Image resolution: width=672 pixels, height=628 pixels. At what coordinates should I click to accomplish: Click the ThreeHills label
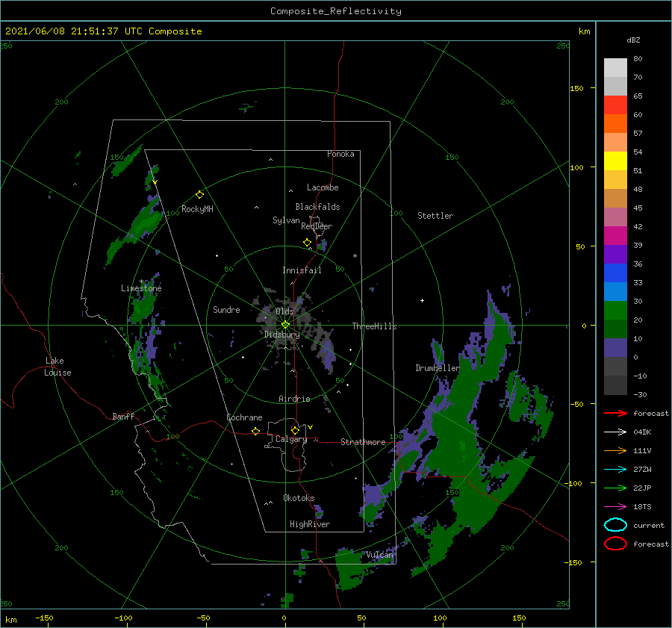374,326
